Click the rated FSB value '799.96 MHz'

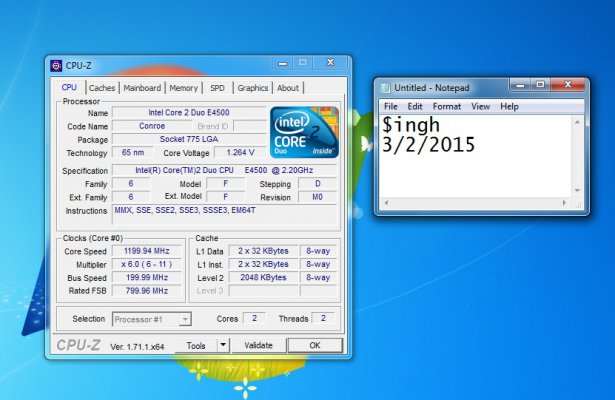pos(147,291)
